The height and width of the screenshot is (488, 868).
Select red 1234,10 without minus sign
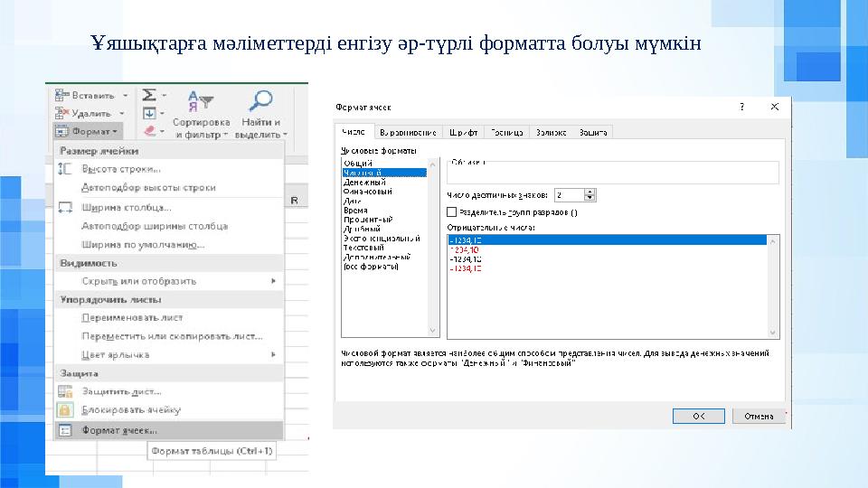pos(607,249)
